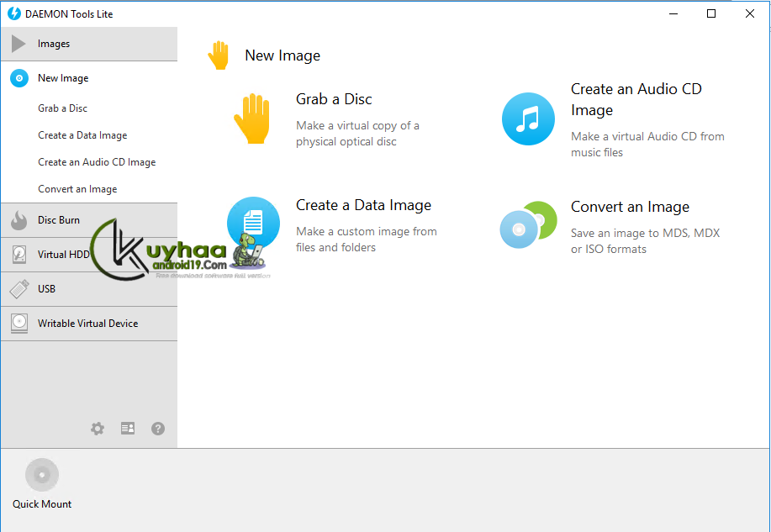Click the blue New Image disc icon in sidebar
771x532 pixels.
tap(19, 78)
